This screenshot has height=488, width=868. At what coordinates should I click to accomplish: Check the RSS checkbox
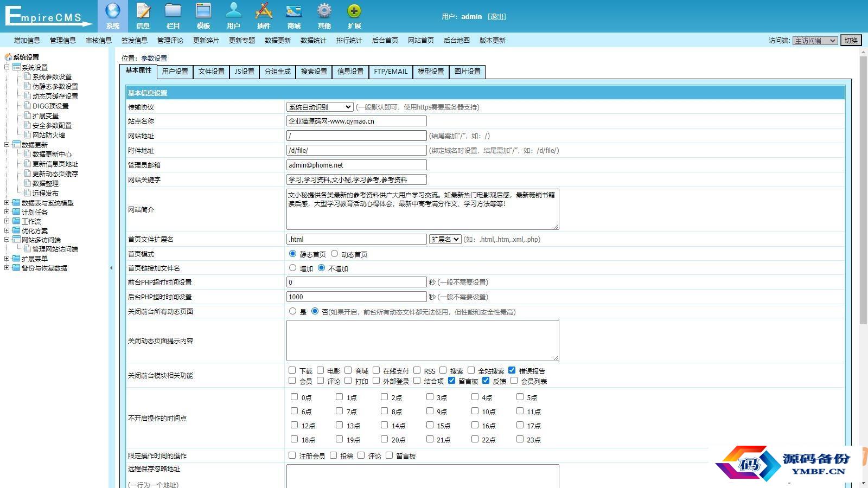point(417,370)
